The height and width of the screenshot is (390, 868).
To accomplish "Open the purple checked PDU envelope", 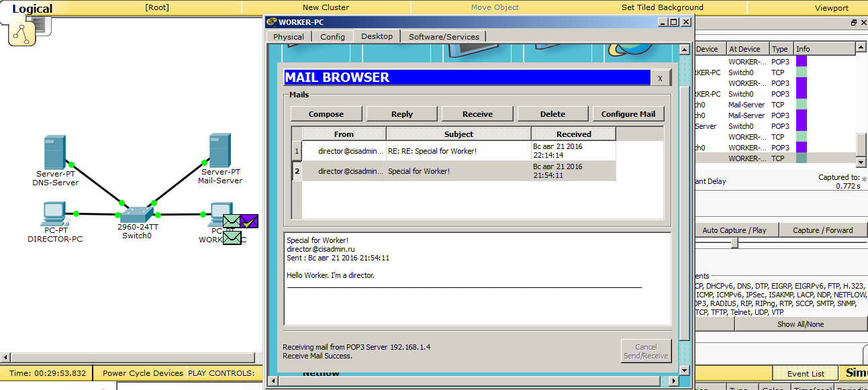I will 249,221.
